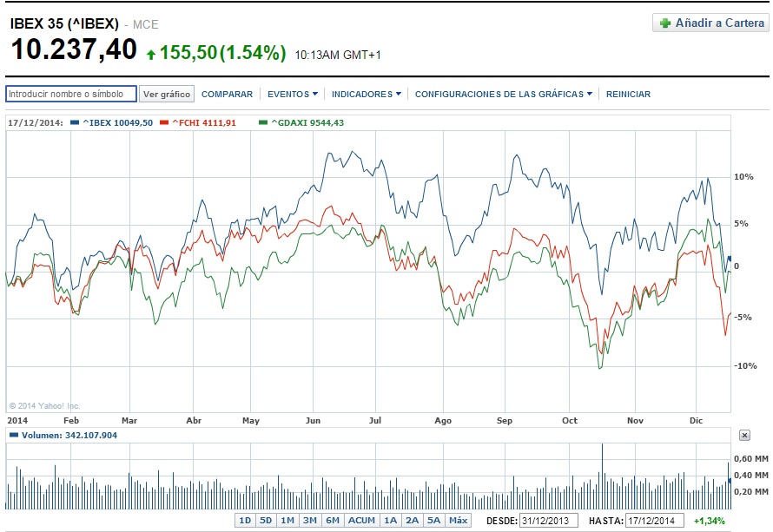Click the blue end marker on the volume chart

pyautogui.click(x=730, y=480)
